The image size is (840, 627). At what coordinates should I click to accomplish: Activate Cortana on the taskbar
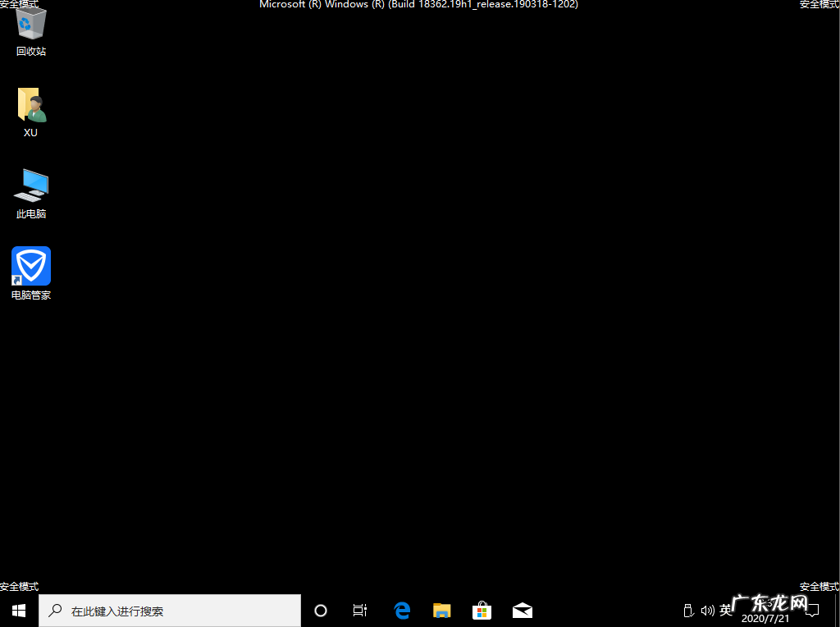pyautogui.click(x=320, y=611)
